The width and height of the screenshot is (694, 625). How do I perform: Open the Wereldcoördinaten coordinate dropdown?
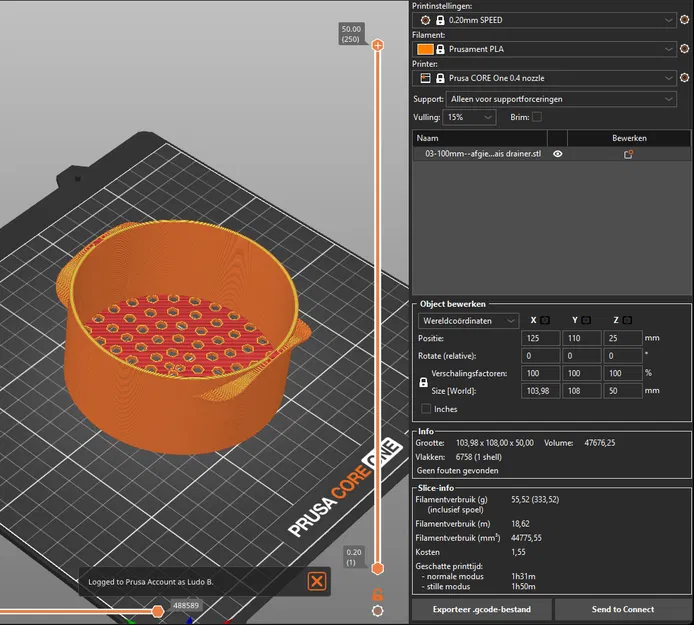pos(468,321)
